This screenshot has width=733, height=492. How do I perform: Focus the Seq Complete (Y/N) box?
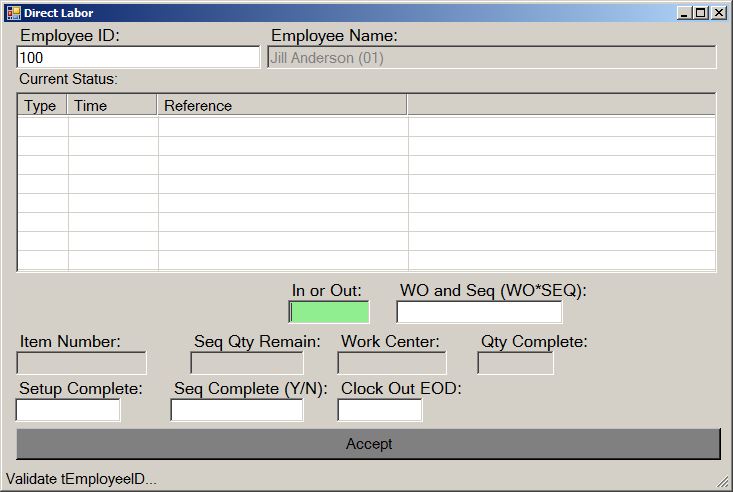pos(237,410)
